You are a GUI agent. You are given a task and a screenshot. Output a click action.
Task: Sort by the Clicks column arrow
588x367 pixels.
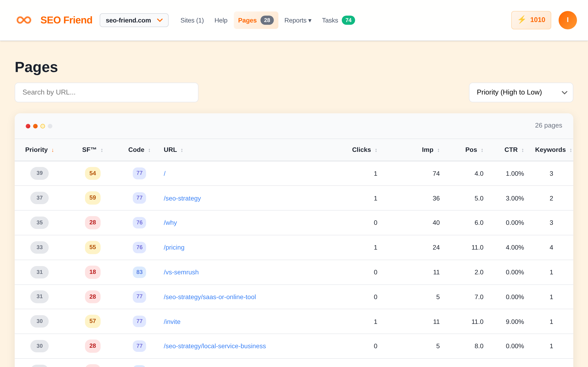[376, 150]
